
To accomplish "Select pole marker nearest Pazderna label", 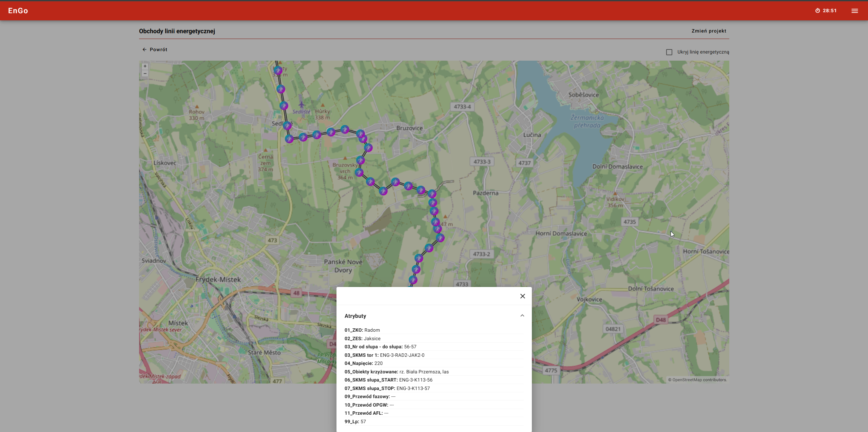I will [x=432, y=194].
